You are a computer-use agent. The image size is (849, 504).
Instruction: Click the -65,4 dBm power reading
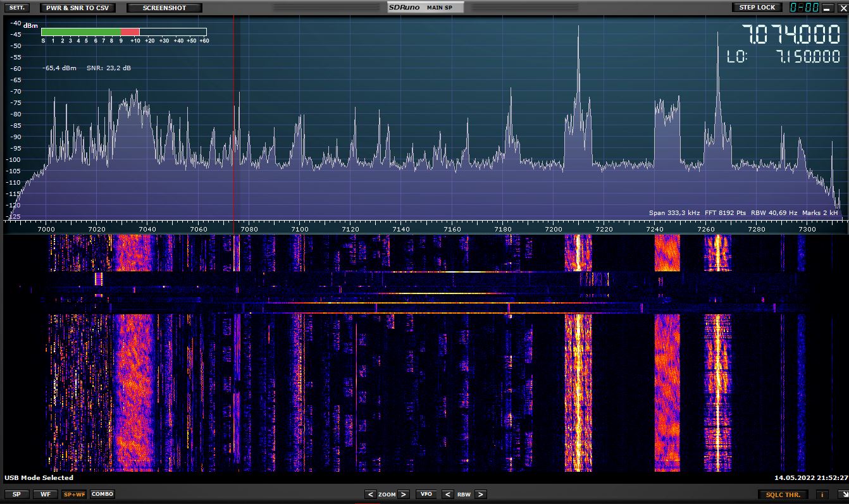(60, 68)
